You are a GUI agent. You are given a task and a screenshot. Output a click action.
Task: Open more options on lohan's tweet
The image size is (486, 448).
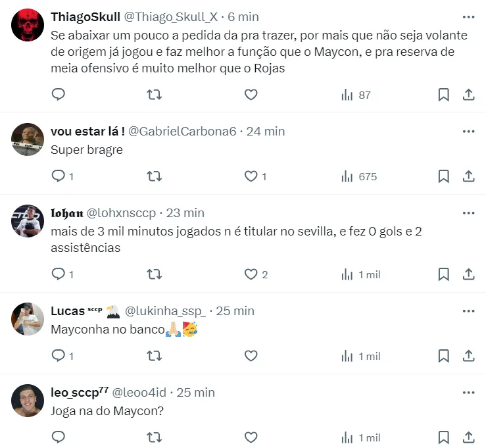click(468, 213)
